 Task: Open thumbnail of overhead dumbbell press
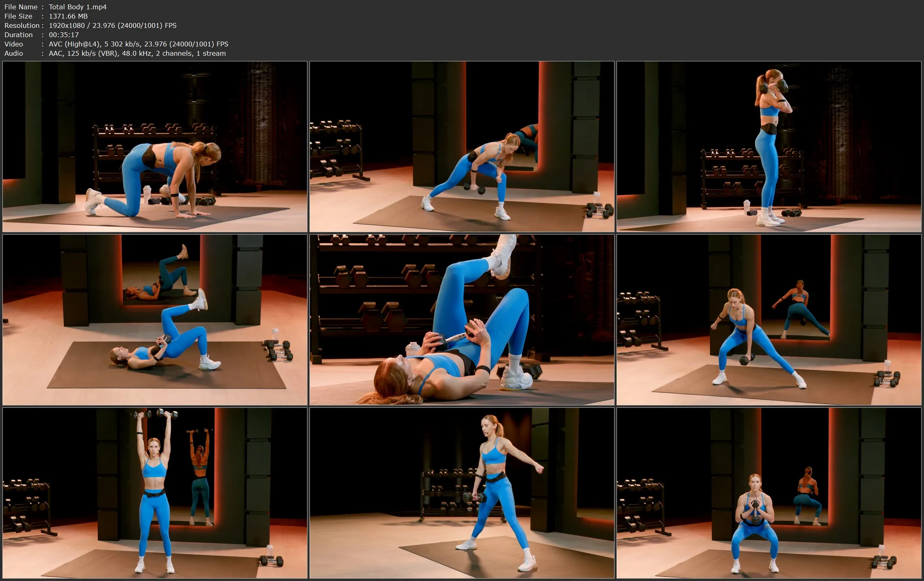click(155, 493)
